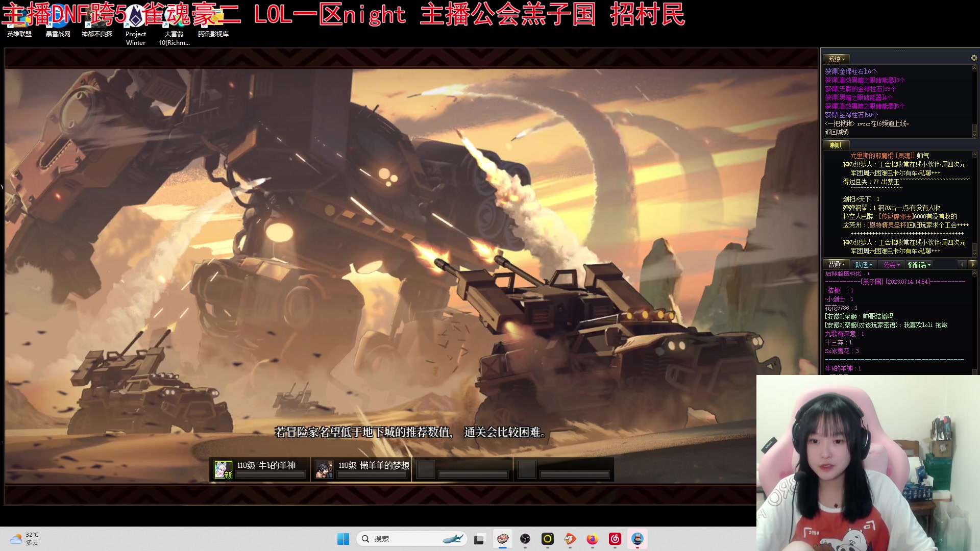Open the 普通 chat channel dropdown
Image resolution: width=980 pixels, height=551 pixels.
click(x=837, y=264)
